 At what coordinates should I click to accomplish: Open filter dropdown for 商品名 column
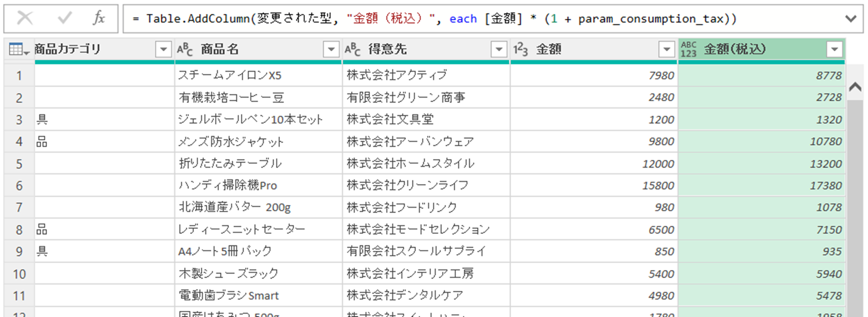coord(331,50)
